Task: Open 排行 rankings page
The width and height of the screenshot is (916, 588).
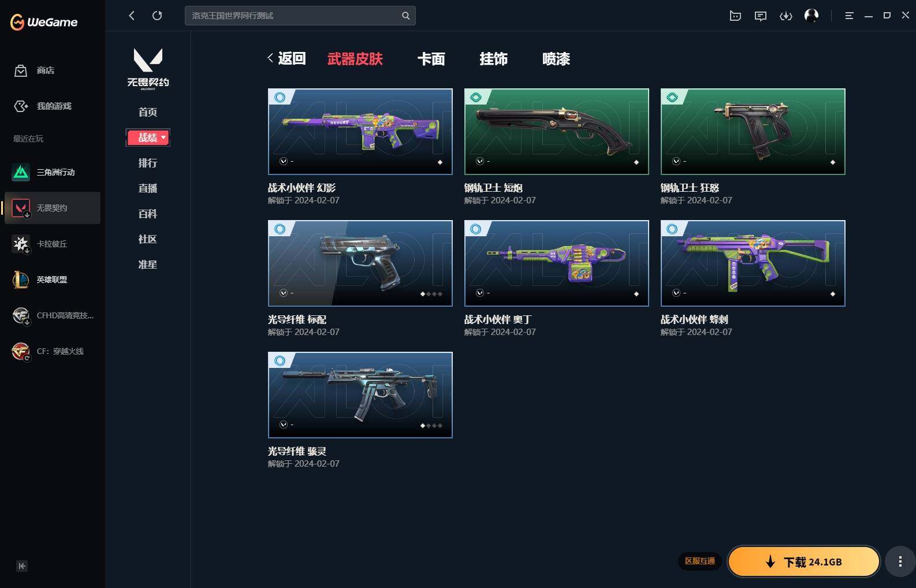Action: [148, 163]
